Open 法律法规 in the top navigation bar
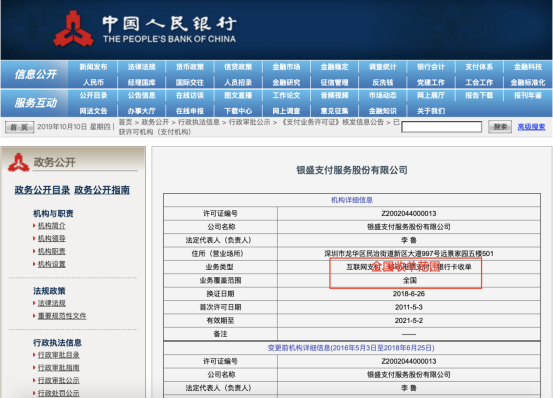553x398 pixels. pos(141,67)
